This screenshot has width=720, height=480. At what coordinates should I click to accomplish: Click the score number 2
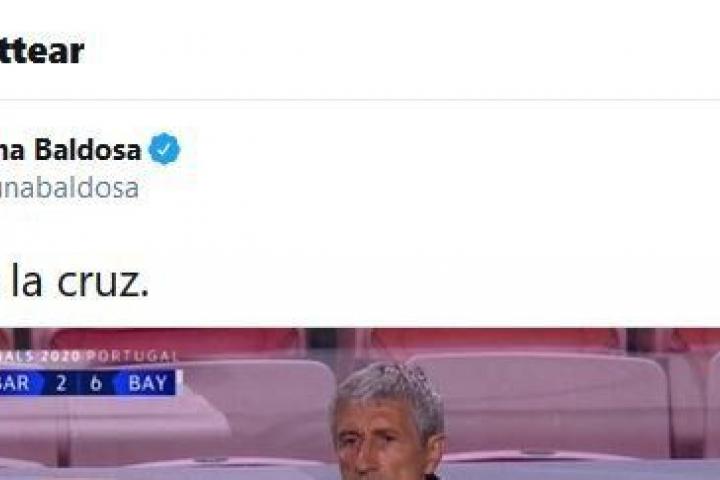(x=61, y=383)
